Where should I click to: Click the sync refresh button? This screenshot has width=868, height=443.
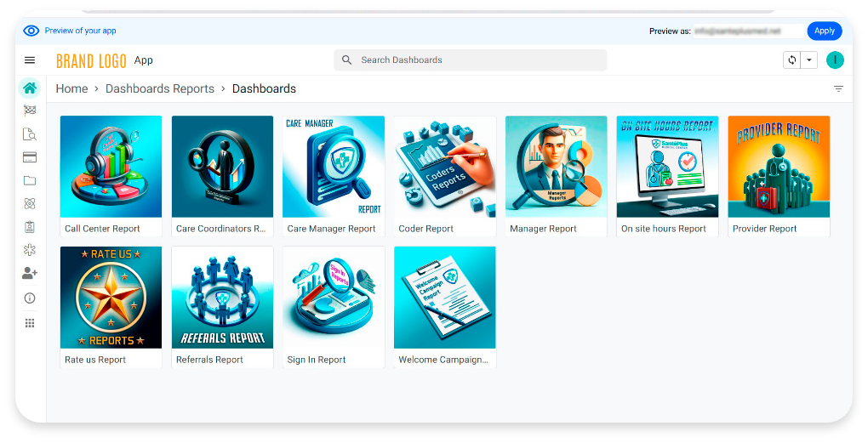click(x=792, y=60)
